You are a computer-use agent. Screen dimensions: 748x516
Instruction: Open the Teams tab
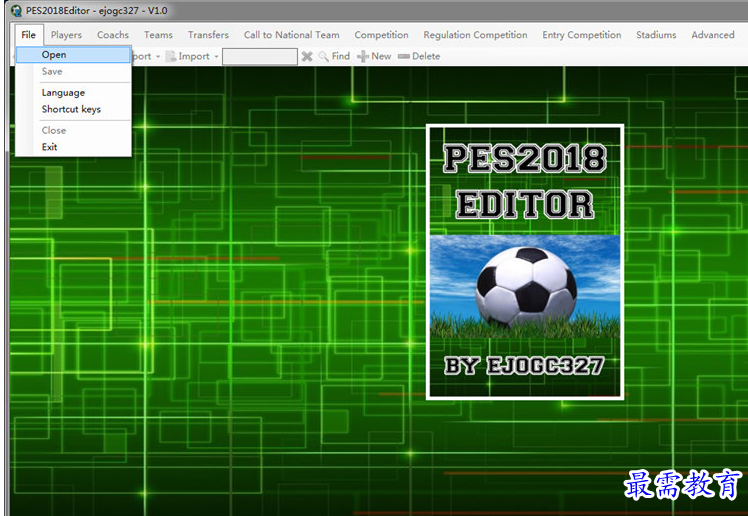(x=158, y=35)
